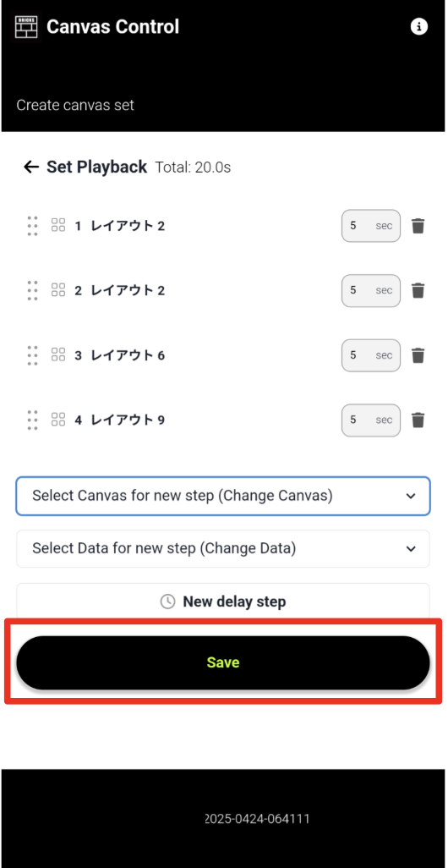
Task: Click the drag handle of step 3
Action: click(x=33, y=355)
